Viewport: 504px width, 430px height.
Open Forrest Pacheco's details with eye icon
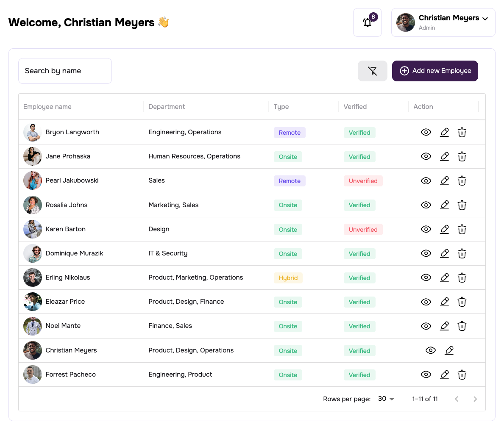[x=426, y=375]
